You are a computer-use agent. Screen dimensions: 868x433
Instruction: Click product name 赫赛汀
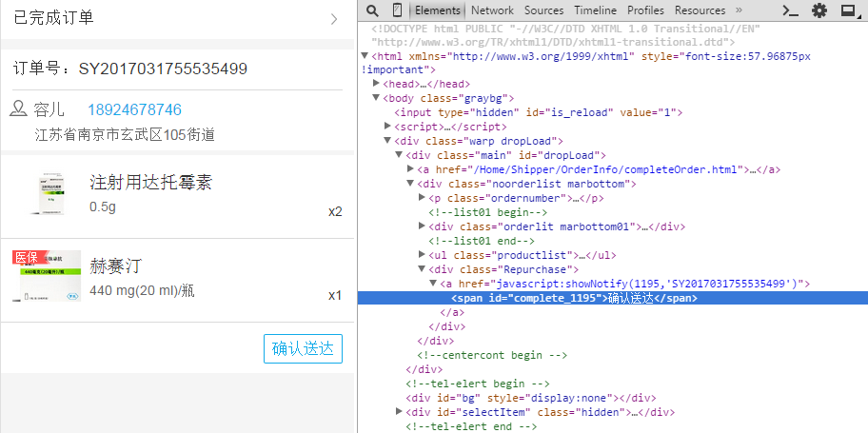116,266
